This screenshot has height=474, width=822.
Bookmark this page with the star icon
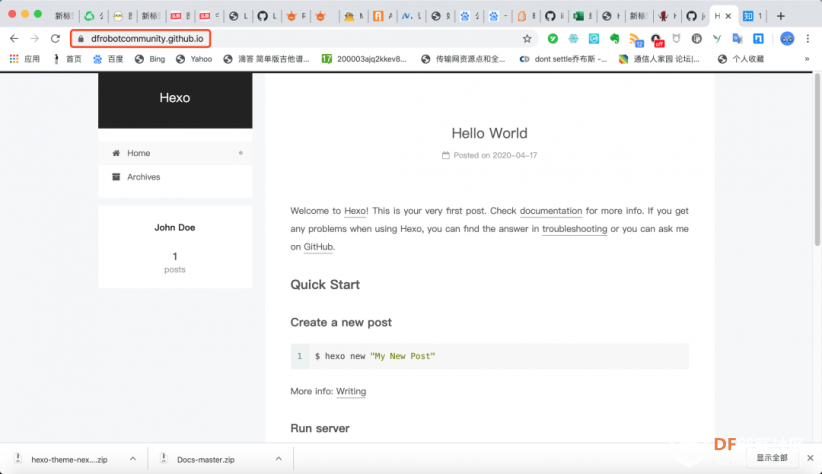click(x=527, y=38)
